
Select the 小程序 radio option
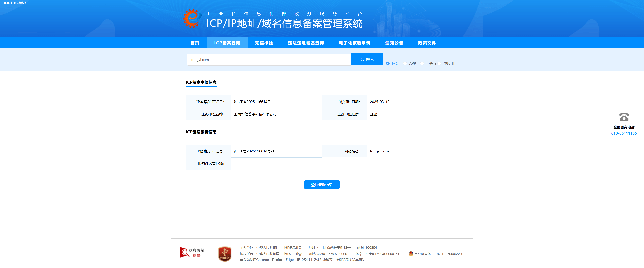422,63
